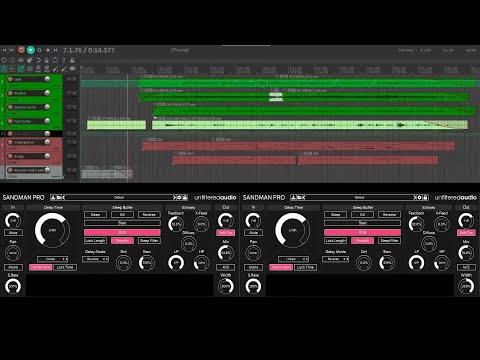Click Sleep button in right Sandman Pro
The image size is (480, 360).
[x=335, y=214]
